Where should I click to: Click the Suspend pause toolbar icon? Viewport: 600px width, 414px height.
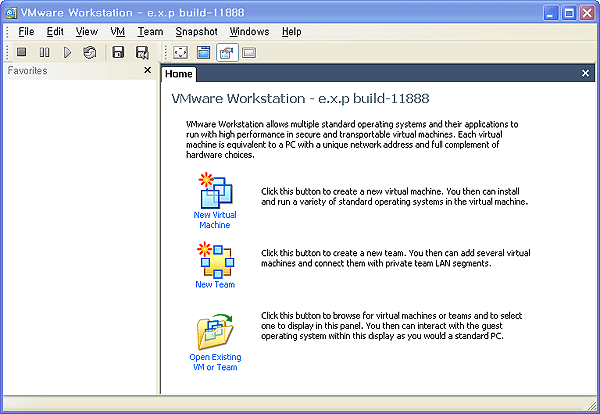tap(44, 52)
